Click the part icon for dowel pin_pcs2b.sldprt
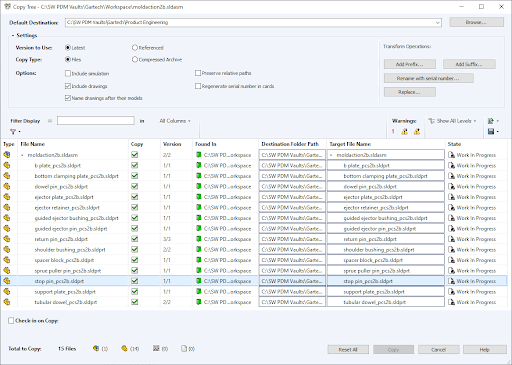The image size is (512, 365). 7,186
